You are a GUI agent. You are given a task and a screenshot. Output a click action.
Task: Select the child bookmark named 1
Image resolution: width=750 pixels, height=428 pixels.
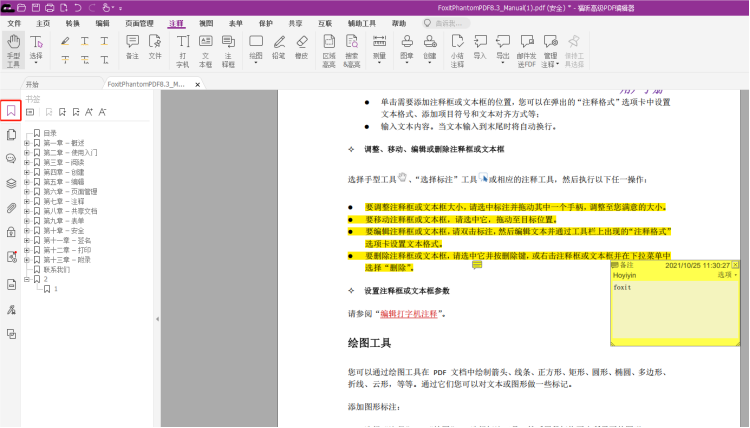[x=56, y=289]
